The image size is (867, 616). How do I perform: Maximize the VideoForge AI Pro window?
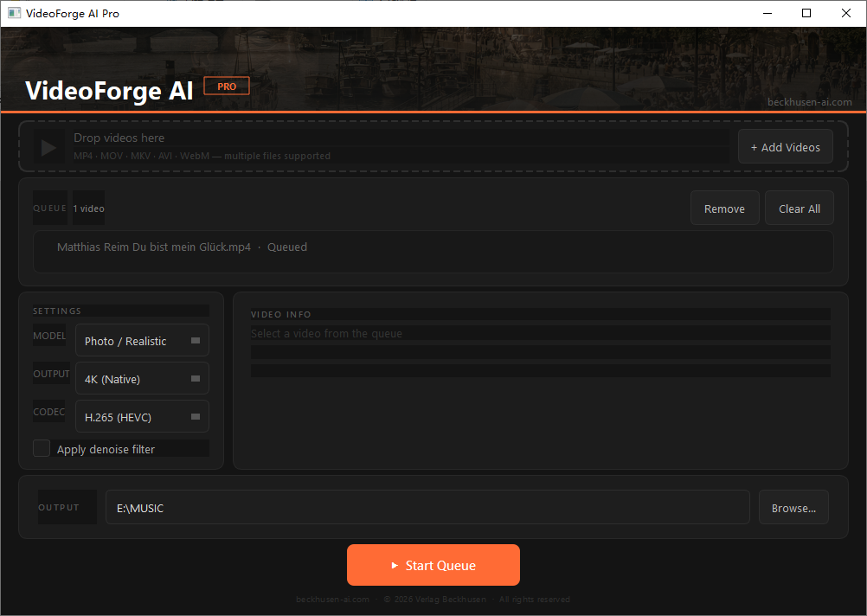click(x=806, y=13)
